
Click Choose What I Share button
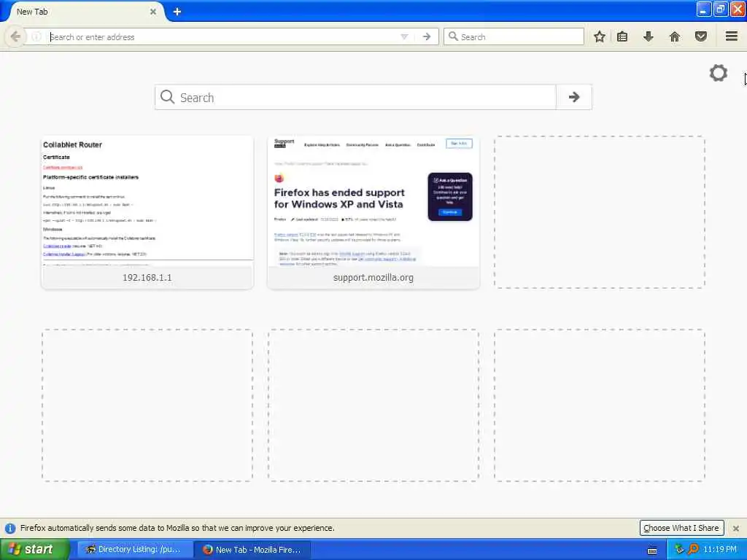681,528
